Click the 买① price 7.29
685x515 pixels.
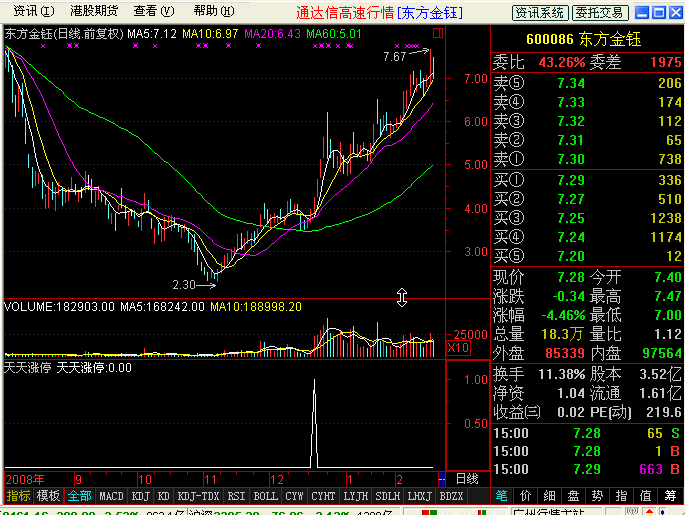coord(571,180)
